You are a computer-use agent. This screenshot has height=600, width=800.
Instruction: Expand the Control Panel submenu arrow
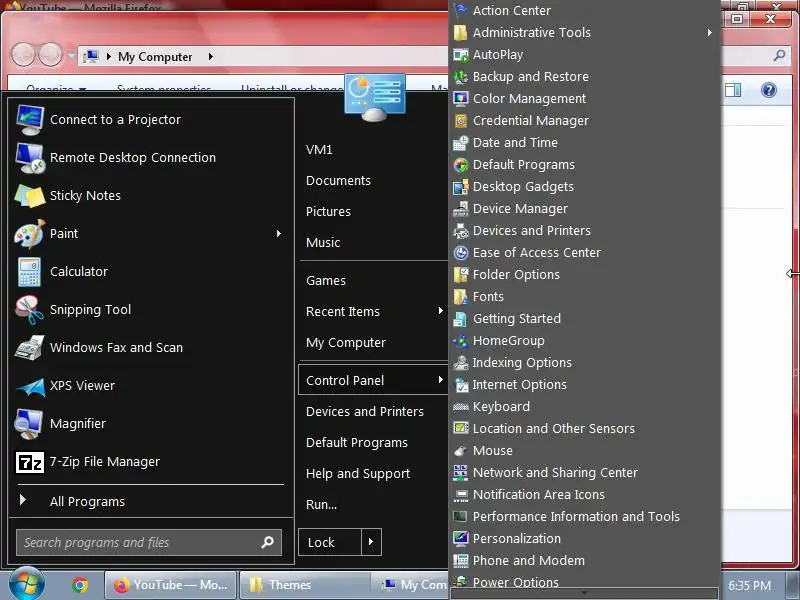440,380
